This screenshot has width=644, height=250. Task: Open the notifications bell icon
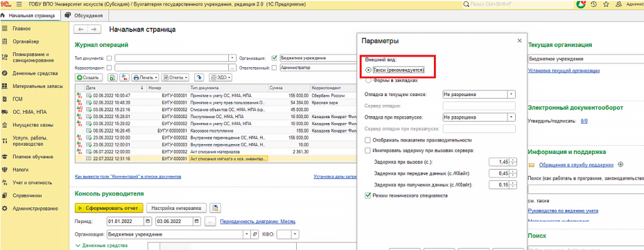pyautogui.click(x=580, y=4)
